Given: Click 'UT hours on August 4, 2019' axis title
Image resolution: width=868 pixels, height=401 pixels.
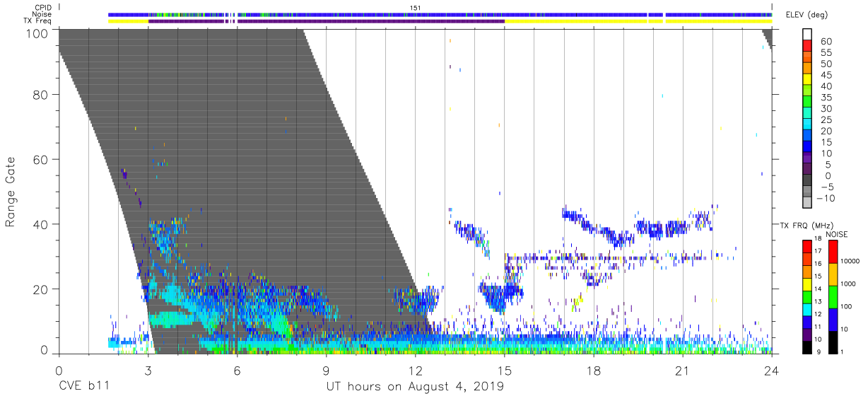Looking at the screenshot, I should 415,388.
